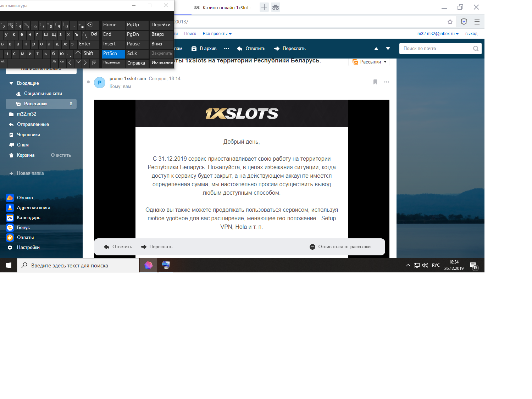Open the incognito mode browser icon
532x399 pixels.
click(276, 7)
